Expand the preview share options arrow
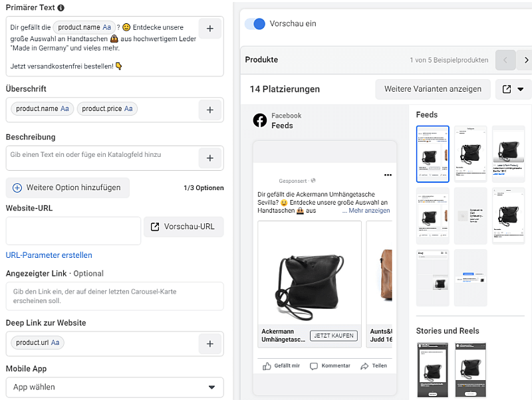The width and height of the screenshot is (532, 400). pos(521,89)
